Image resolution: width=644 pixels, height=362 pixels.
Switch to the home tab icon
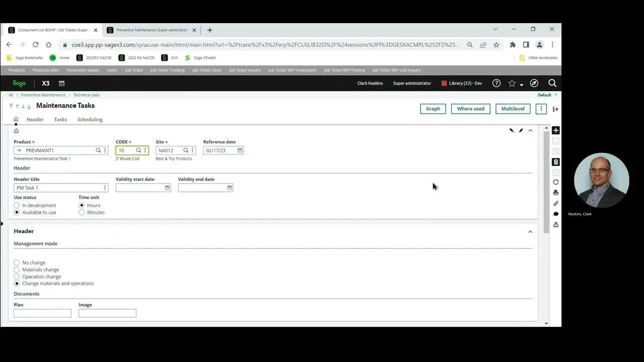16,120
